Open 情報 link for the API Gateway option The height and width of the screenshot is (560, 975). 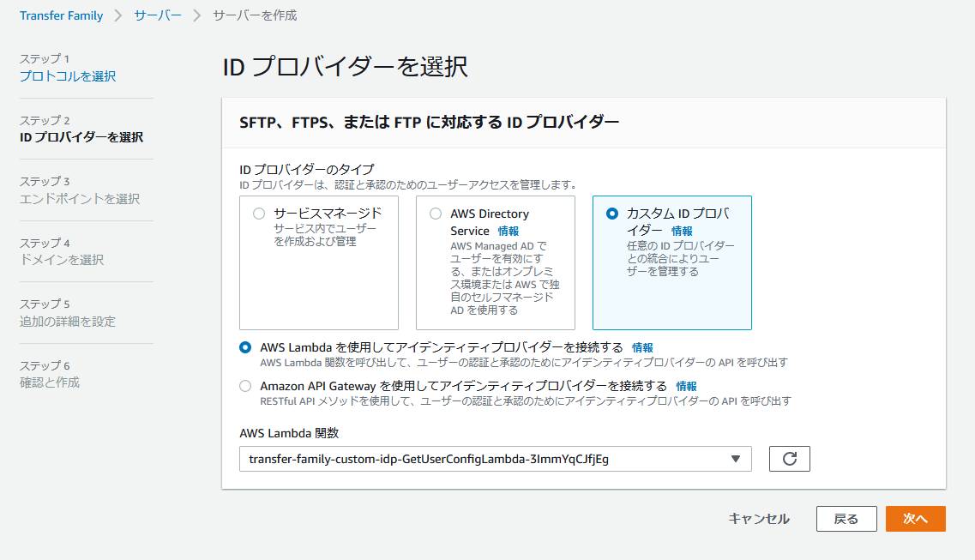tap(686, 386)
